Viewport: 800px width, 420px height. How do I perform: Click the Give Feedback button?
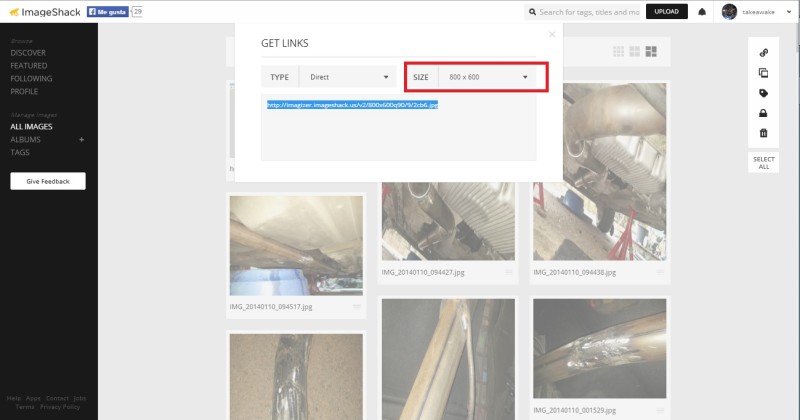pyautogui.click(x=48, y=181)
